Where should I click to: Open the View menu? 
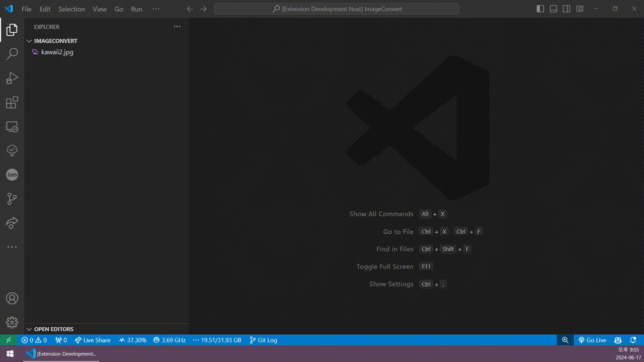[x=100, y=9]
